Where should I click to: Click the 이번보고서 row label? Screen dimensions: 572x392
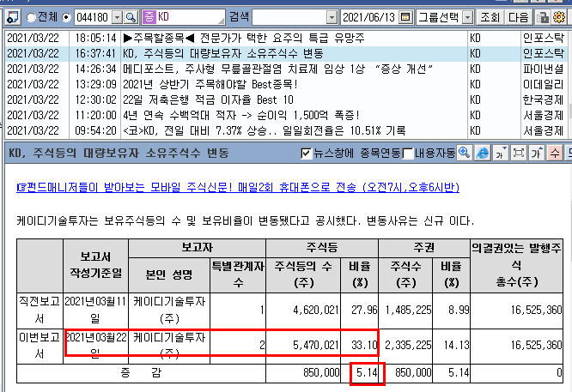(40, 345)
